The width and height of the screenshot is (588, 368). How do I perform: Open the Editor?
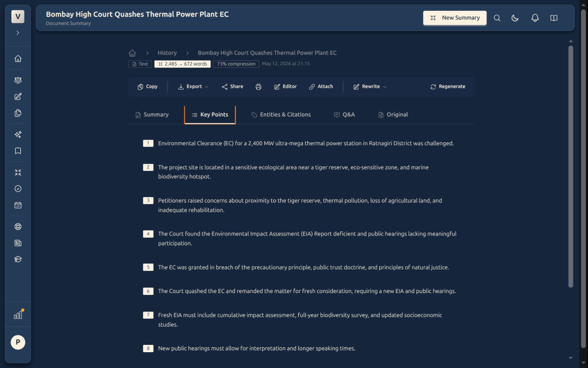coord(285,86)
